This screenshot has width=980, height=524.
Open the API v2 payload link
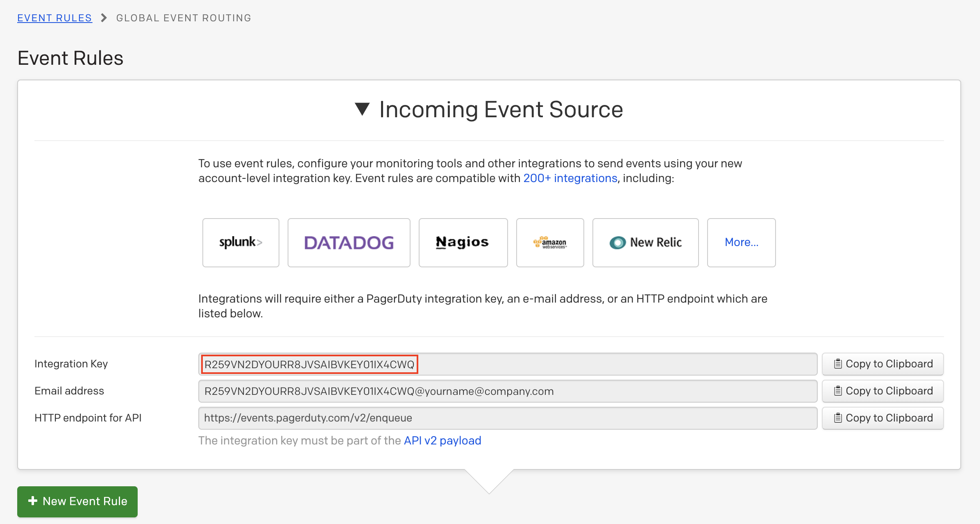pyautogui.click(x=442, y=440)
